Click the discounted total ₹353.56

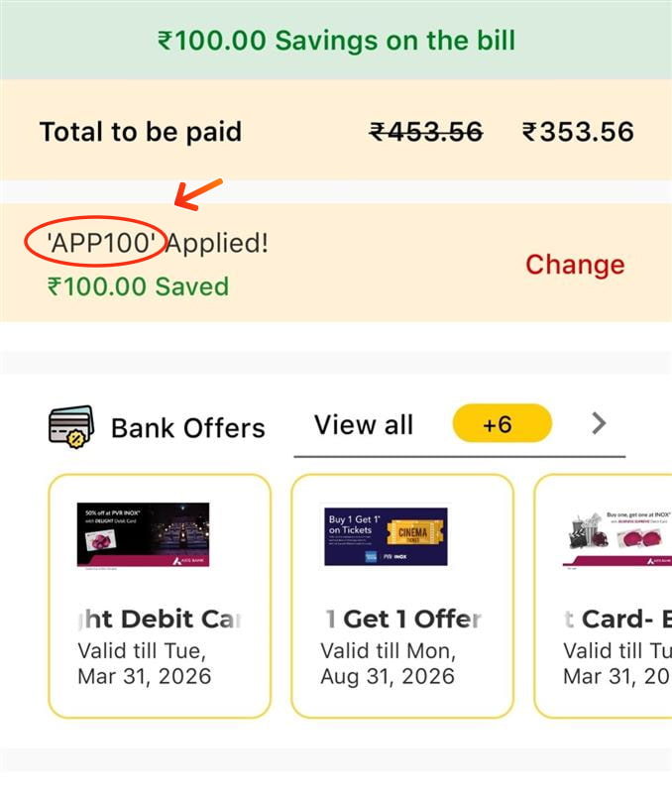click(580, 131)
